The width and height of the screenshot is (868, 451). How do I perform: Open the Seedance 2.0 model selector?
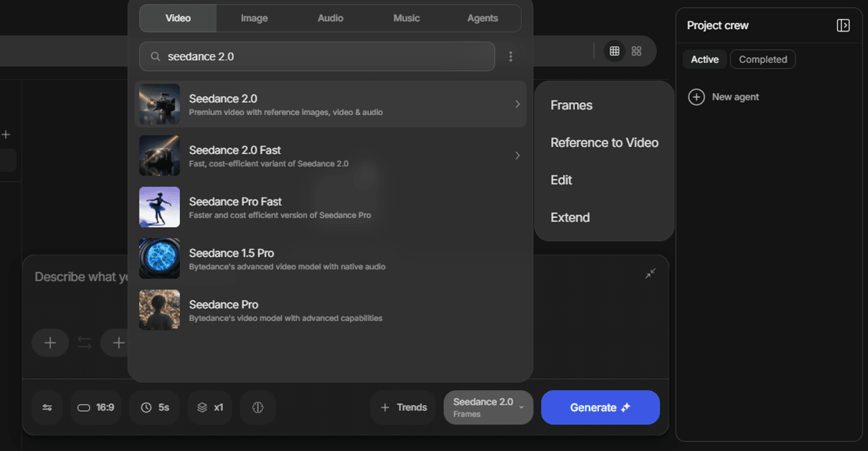click(x=488, y=408)
